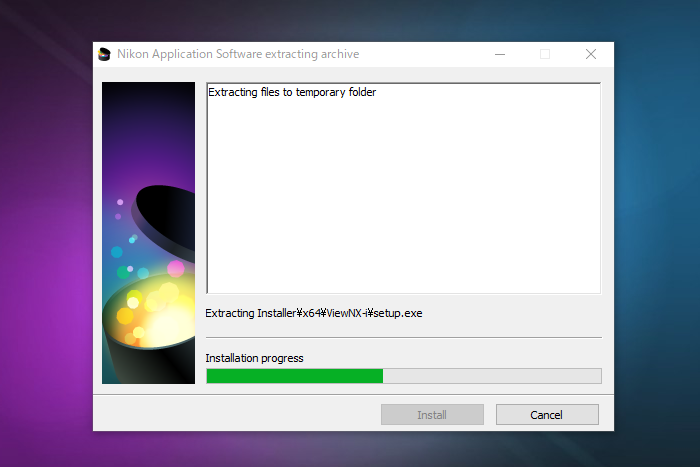The height and width of the screenshot is (467, 700).
Task: Click the Nikon installer title bar icon
Action: point(104,54)
